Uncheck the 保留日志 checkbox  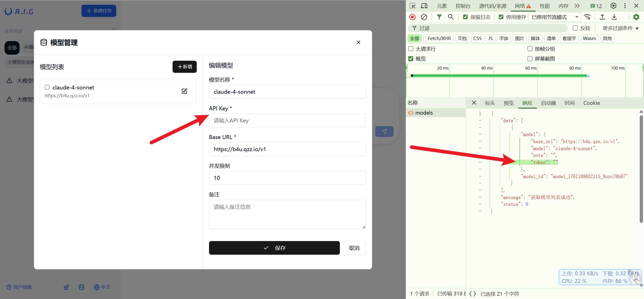465,17
